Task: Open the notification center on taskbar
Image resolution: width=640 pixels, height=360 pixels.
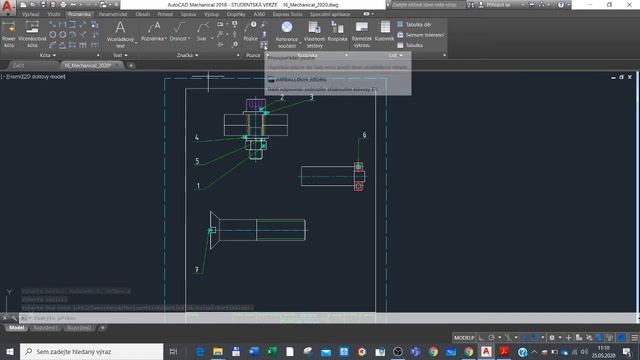Action: [627, 351]
